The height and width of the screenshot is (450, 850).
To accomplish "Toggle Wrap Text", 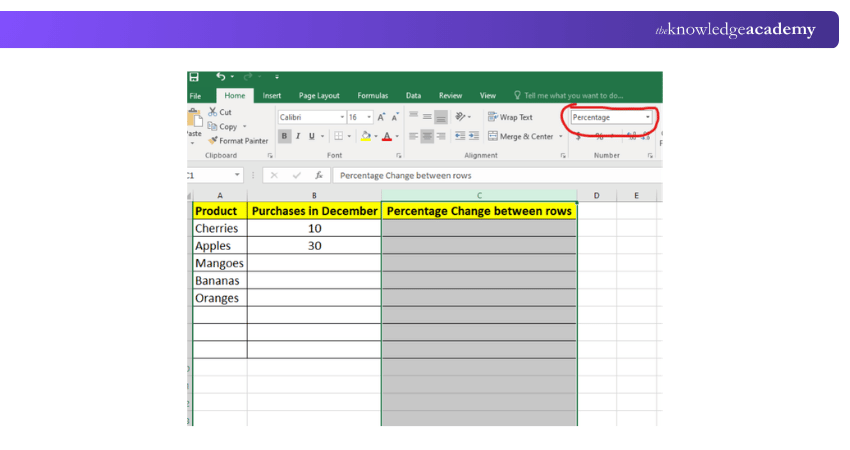I will 510,117.
